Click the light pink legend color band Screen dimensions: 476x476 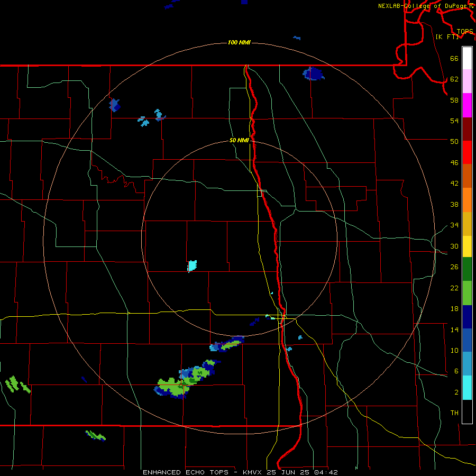click(467, 81)
